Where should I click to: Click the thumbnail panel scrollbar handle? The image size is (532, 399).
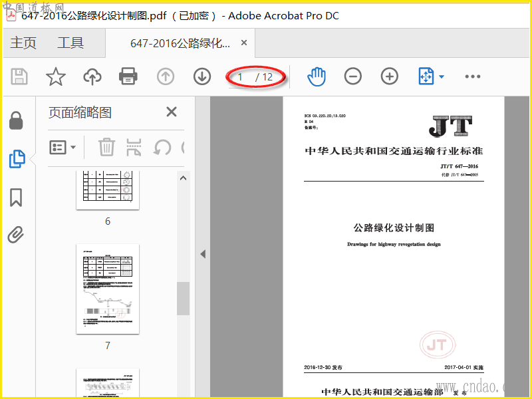pyautogui.click(x=184, y=299)
